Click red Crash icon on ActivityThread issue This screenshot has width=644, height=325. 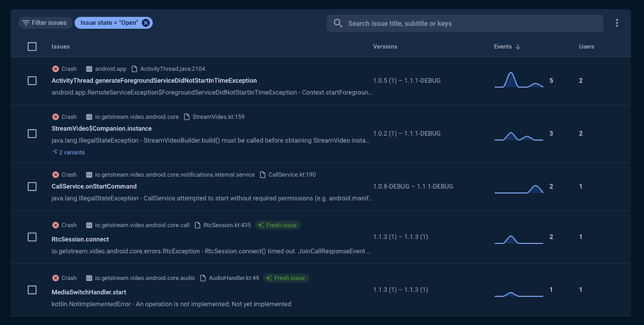pyautogui.click(x=56, y=69)
